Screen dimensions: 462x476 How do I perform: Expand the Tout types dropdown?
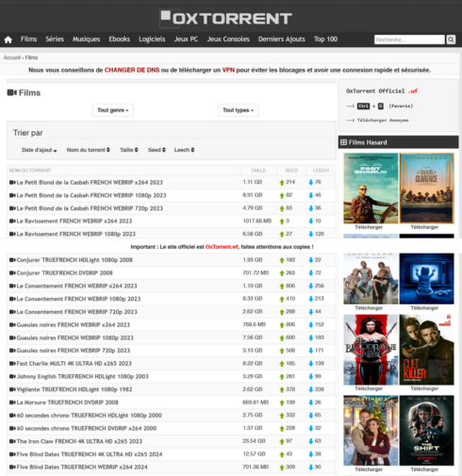pyautogui.click(x=239, y=110)
